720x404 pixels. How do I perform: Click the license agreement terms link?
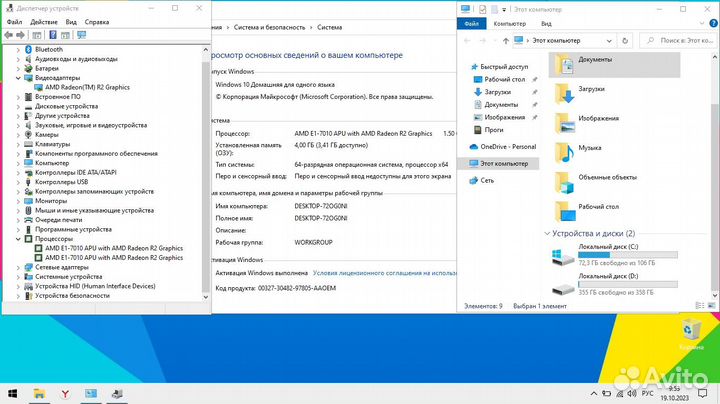click(x=385, y=273)
